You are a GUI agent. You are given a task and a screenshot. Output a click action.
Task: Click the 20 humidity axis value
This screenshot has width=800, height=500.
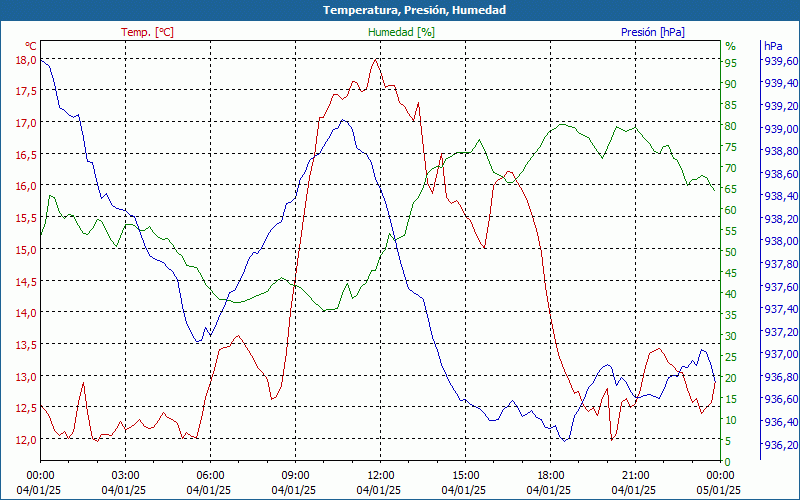pos(731,378)
